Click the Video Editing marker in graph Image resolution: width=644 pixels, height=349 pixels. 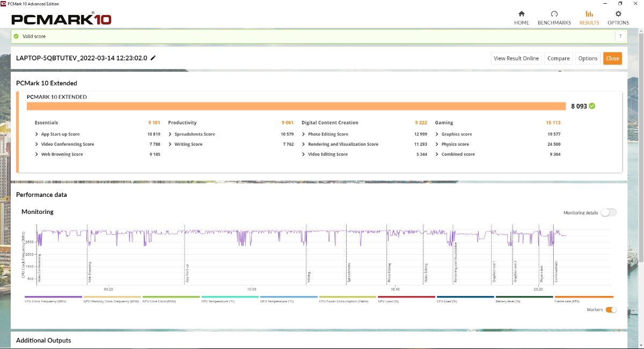(x=426, y=272)
